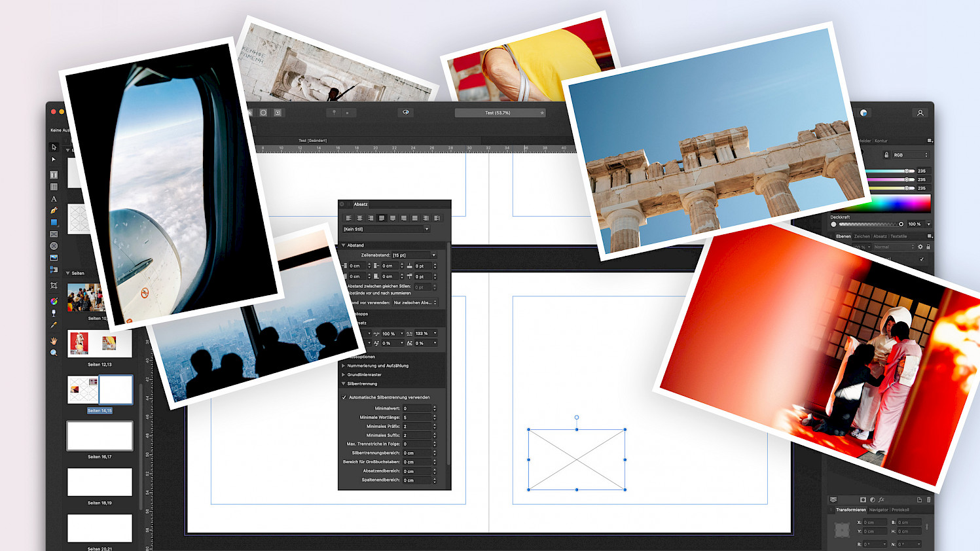980x551 pixels.
Task: Adjust the Deckkraft opacity slider
Action: [x=871, y=224]
